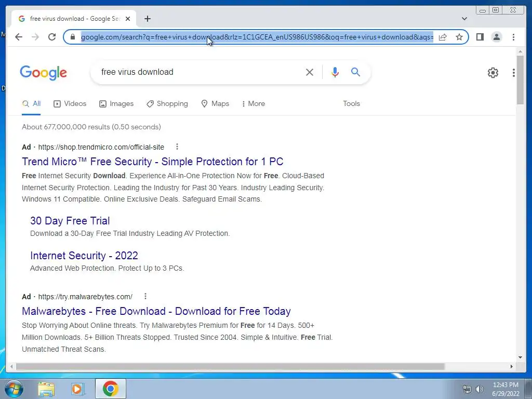This screenshot has height=399, width=532.
Task: Open the Trend Micro Free Security link
Action: click(153, 162)
